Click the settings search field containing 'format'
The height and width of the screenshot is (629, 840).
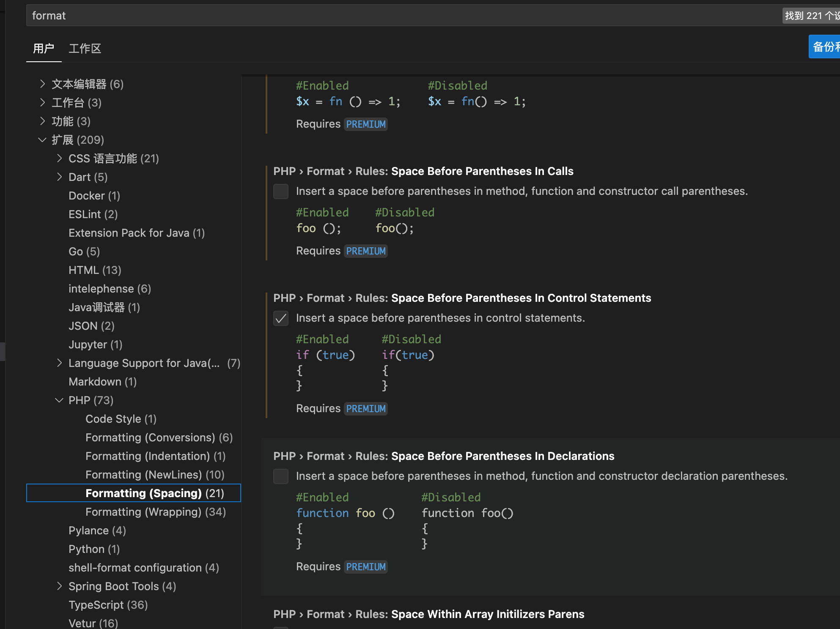point(381,16)
